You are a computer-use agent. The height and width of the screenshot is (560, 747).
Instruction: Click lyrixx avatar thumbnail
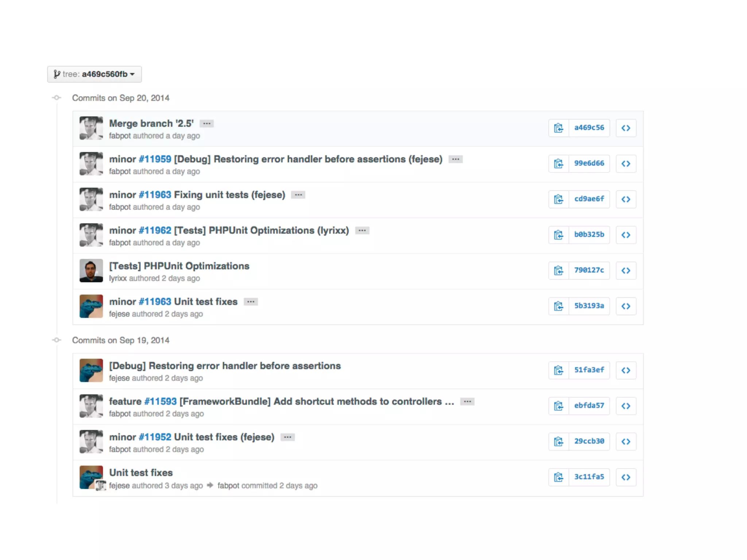91,271
